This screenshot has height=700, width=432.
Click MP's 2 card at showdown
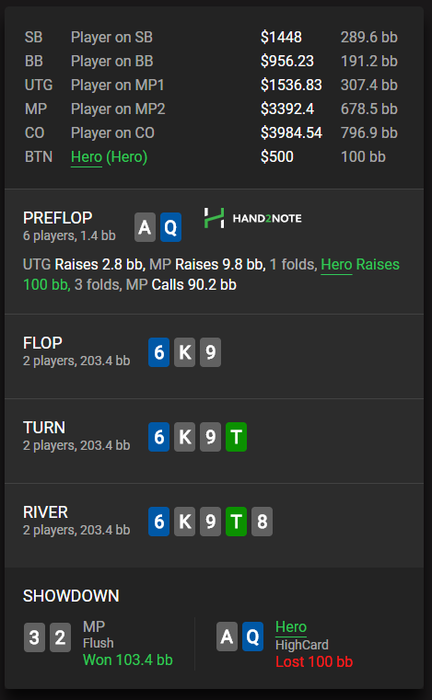pos(60,638)
